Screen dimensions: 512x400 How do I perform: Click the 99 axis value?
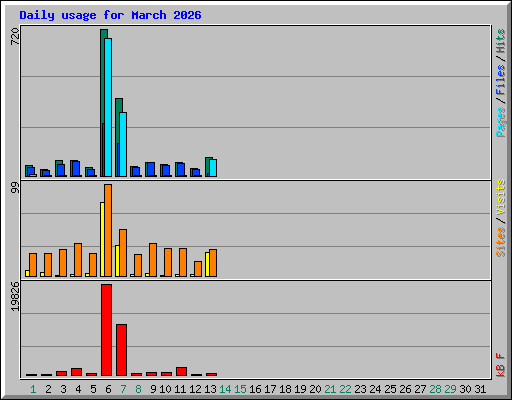coord(15,188)
